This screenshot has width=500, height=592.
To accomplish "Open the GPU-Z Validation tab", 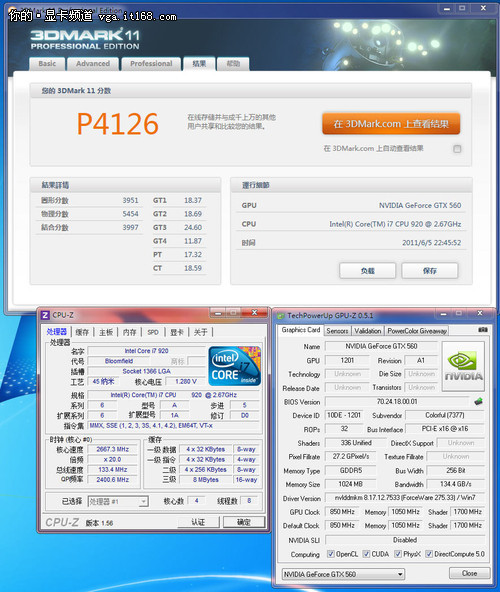I will 368,331.
